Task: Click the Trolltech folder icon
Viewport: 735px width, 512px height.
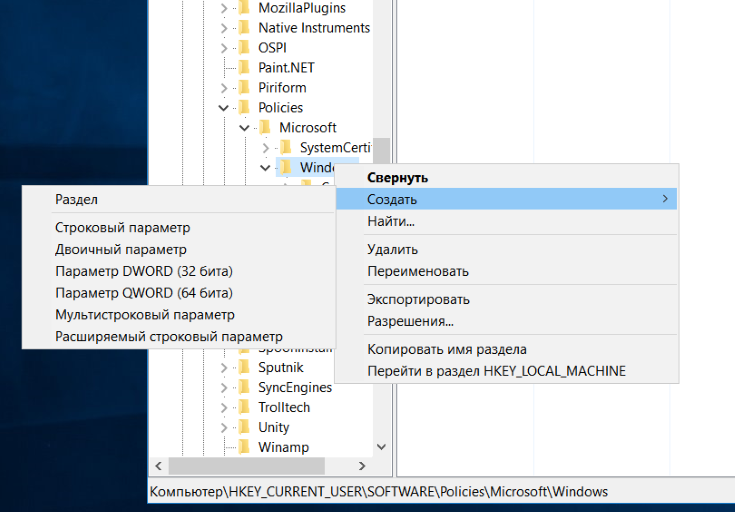Action: [x=241, y=407]
